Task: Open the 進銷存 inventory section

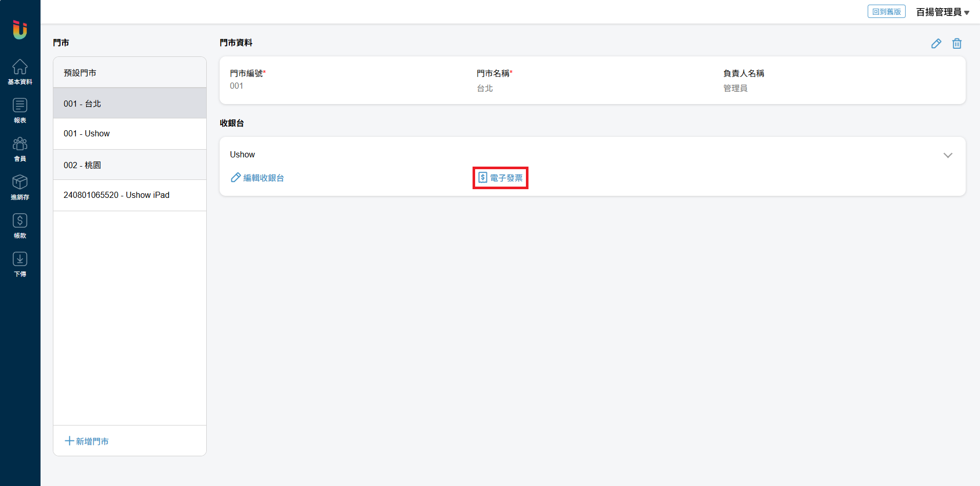Action: [x=20, y=187]
